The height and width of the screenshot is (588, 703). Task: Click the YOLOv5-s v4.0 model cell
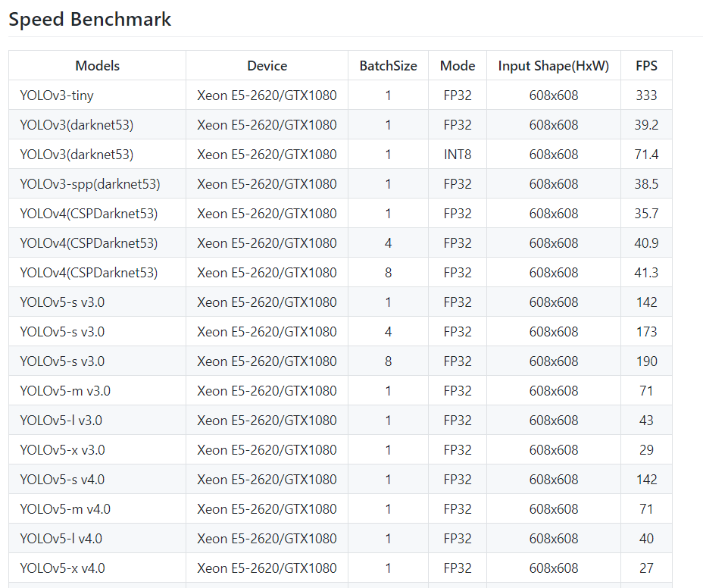point(63,480)
